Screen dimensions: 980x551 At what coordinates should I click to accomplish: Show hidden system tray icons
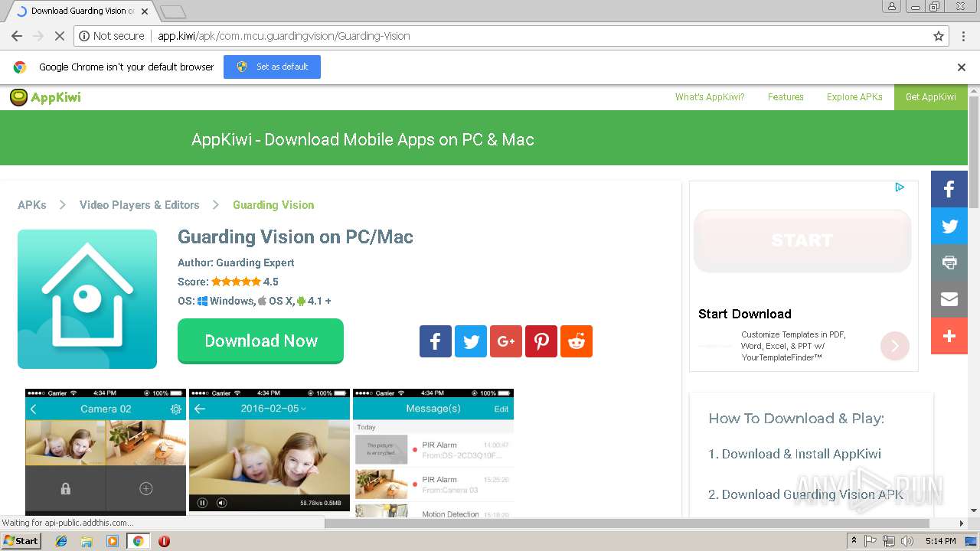854,541
